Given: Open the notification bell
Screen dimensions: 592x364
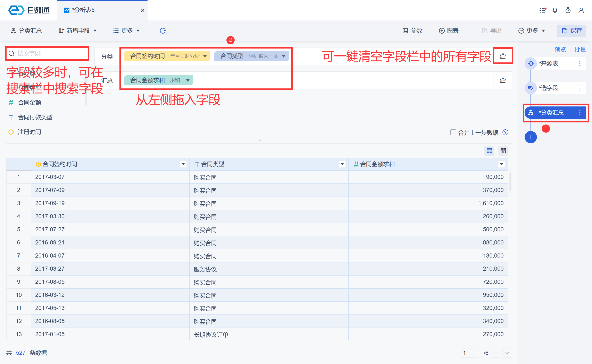Looking at the screenshot, I should [x=555, y=10].
